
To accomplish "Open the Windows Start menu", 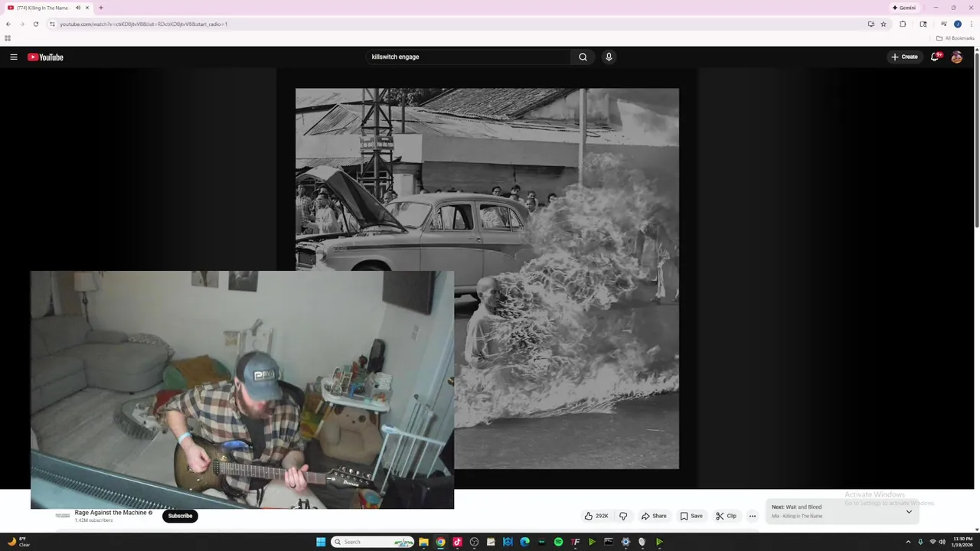I will click(321, 542).
